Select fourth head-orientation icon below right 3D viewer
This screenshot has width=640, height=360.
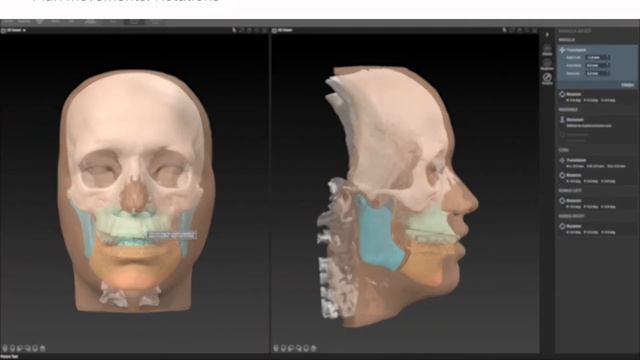point(299,348)
